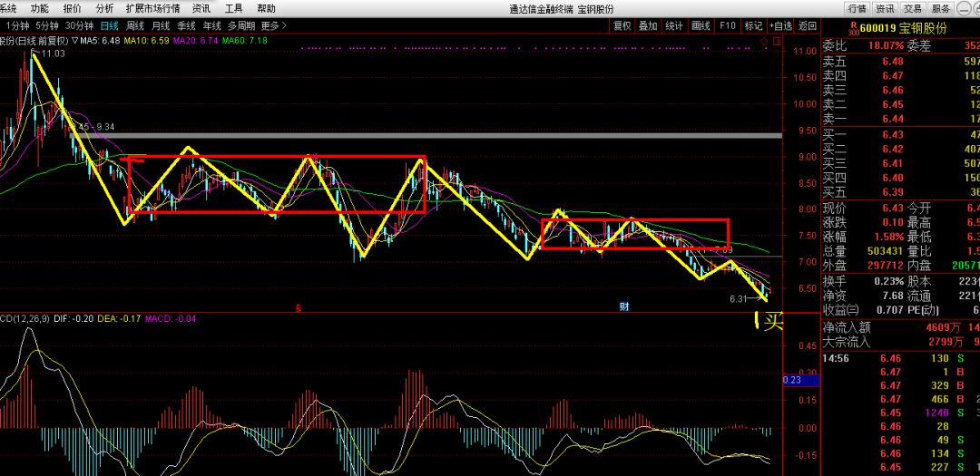Image resolution: width=980 pixels, height=476 pixels.
Task: Click the 交易 button at top right
Action: [912, 8]
